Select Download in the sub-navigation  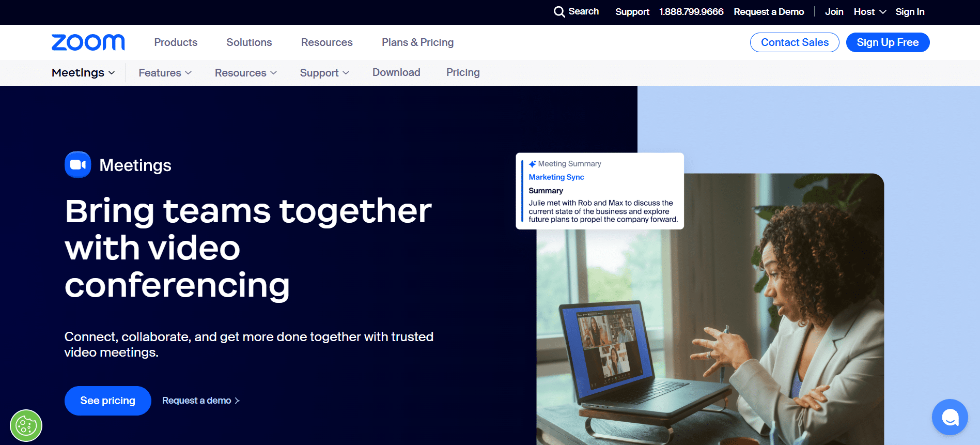[x=396, y=72]
